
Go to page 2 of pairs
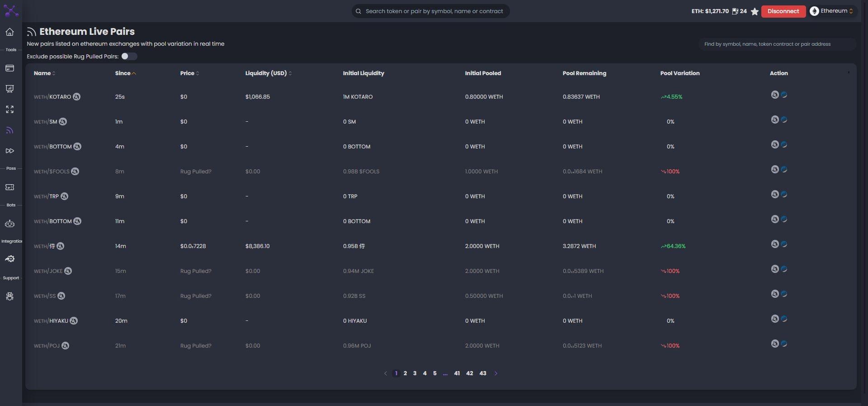(405, 373)
